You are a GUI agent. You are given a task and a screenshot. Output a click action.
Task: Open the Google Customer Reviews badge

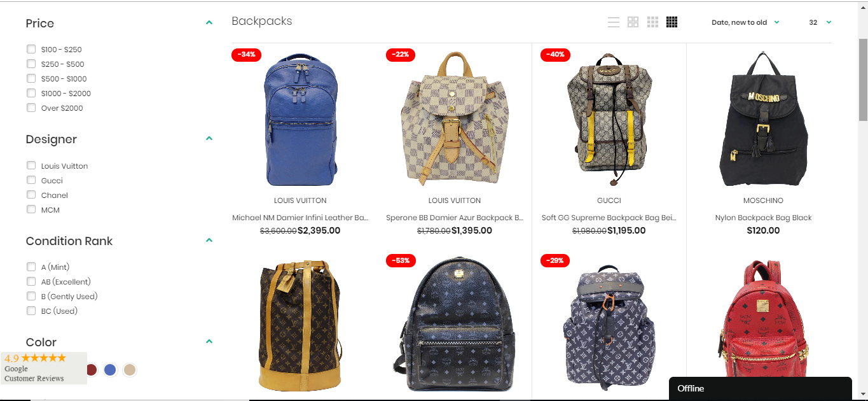(x=43, y=368)
